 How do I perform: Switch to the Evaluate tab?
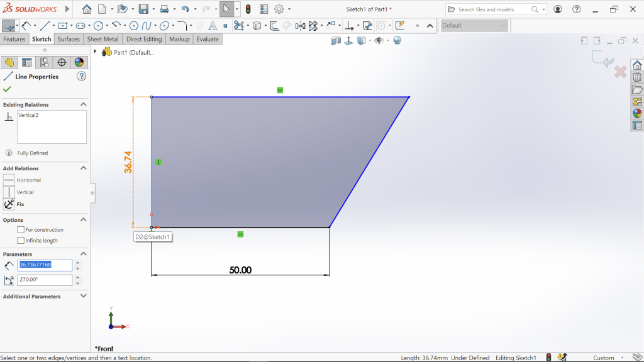(x=208, y=39)
